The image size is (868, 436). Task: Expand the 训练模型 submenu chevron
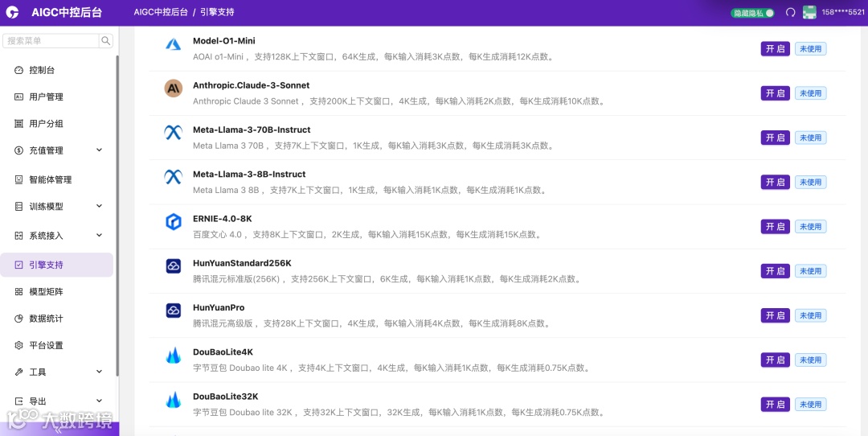coord(99,206)
